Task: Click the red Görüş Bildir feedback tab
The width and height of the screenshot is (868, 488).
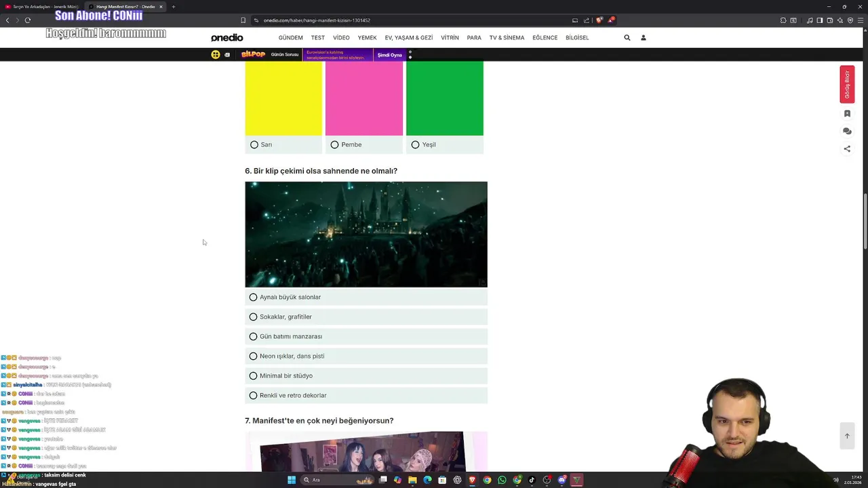Action: (x=847, y=85)
